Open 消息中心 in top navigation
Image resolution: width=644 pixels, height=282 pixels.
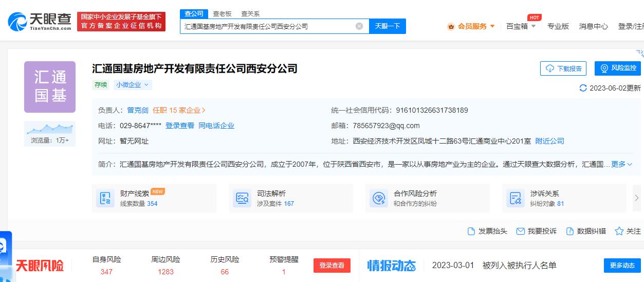593,26
